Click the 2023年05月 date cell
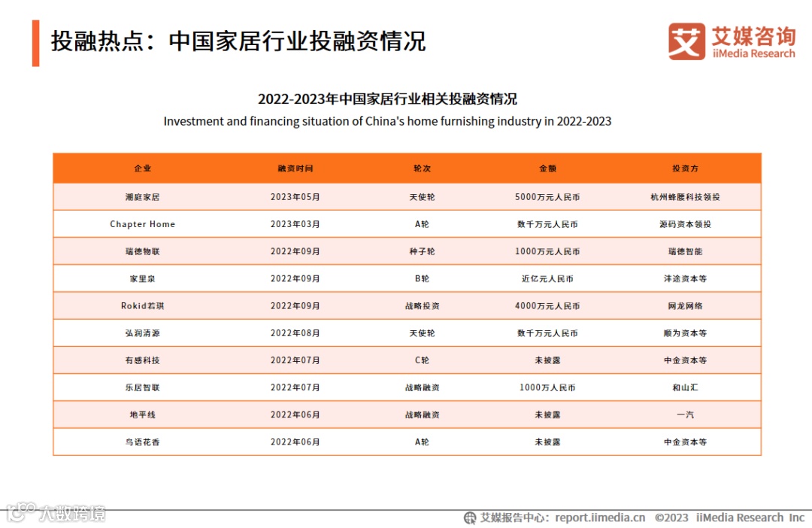 [295, 197]
